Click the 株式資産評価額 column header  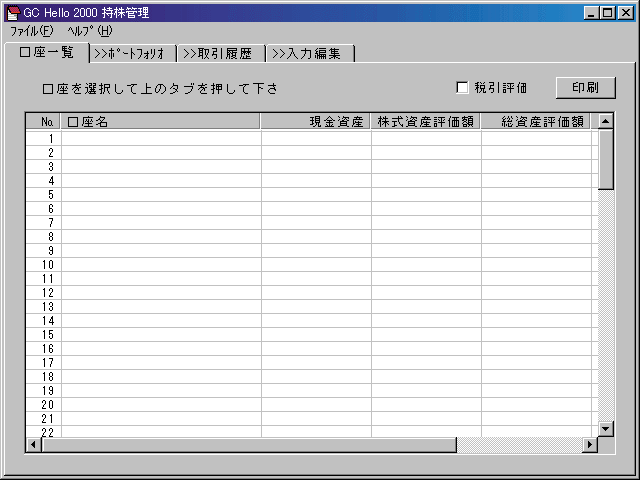(426, 122)
